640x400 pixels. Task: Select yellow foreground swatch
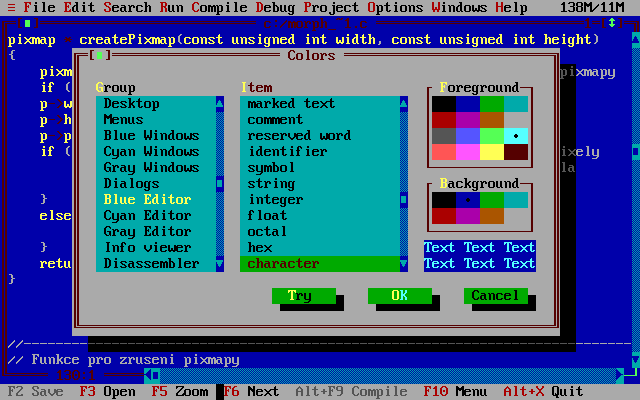(492, 152)
